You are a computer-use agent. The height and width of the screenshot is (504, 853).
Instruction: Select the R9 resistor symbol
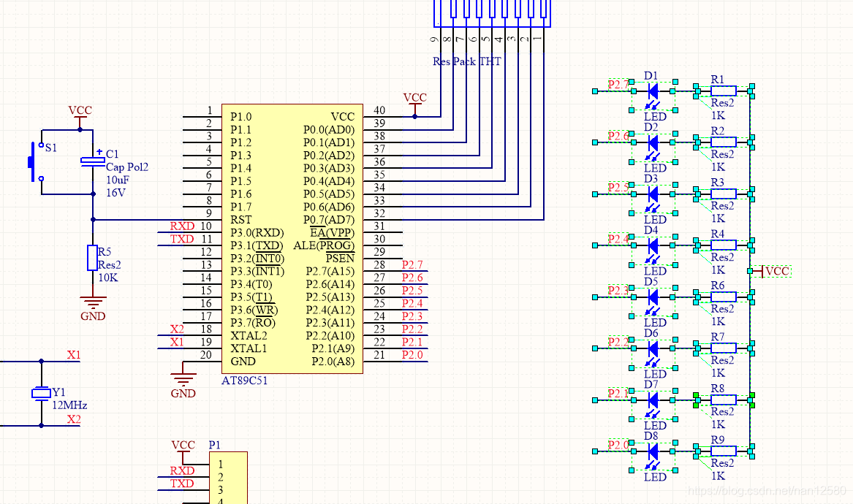[723, 451]
